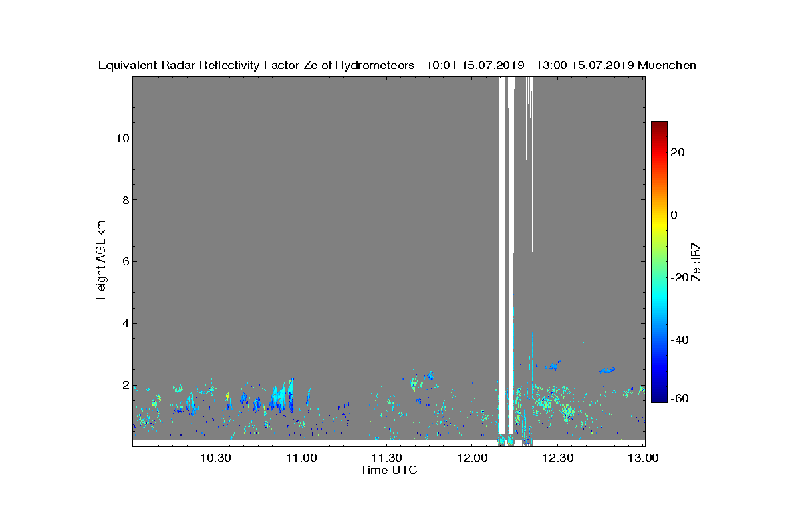Click the height tick label 10
Viewport: 798px width, 532px height.
[121, 138]
